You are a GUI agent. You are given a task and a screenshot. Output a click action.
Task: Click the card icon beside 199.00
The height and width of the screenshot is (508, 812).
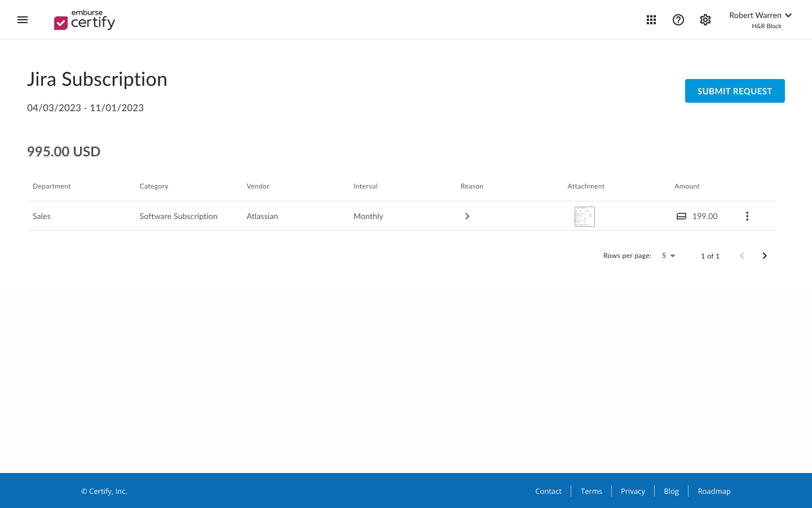[x=681, y=216]
